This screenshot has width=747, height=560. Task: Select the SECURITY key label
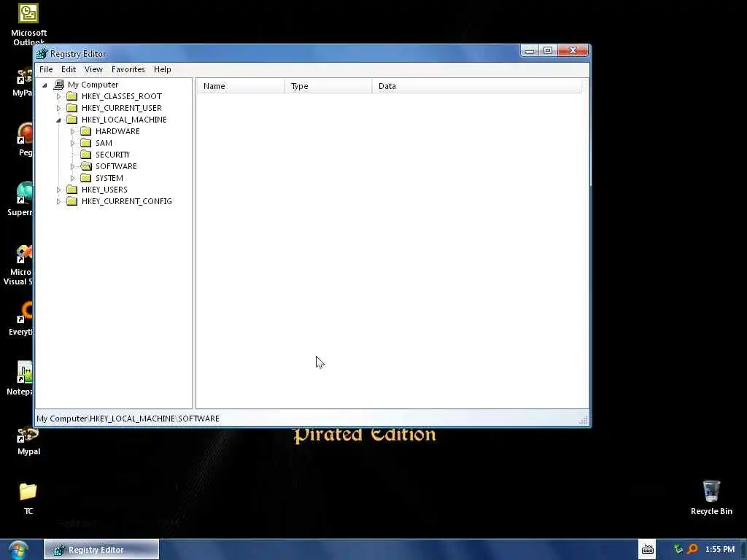pyautogui.click(x=112, y=155)
